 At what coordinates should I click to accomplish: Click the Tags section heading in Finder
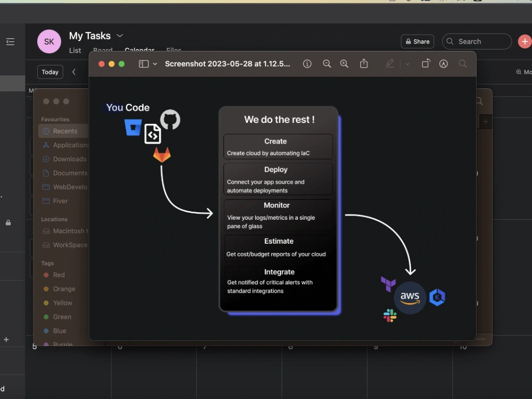tap(47, 263)
